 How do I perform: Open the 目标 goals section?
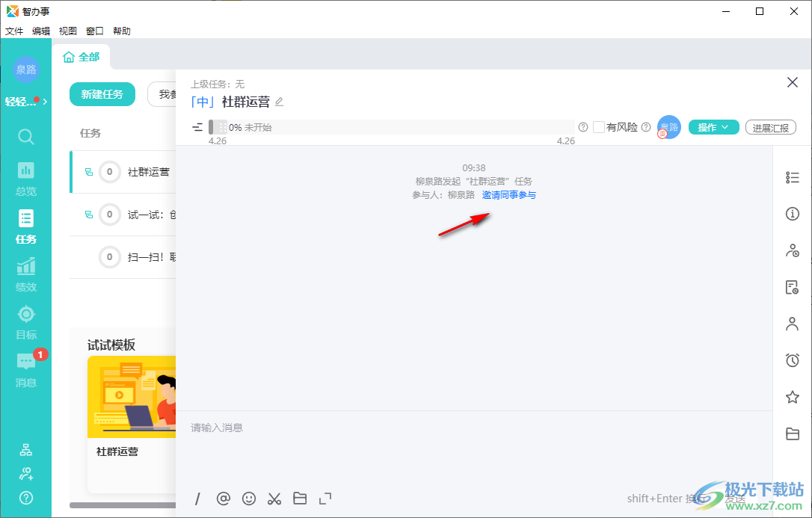pos(26,323)
